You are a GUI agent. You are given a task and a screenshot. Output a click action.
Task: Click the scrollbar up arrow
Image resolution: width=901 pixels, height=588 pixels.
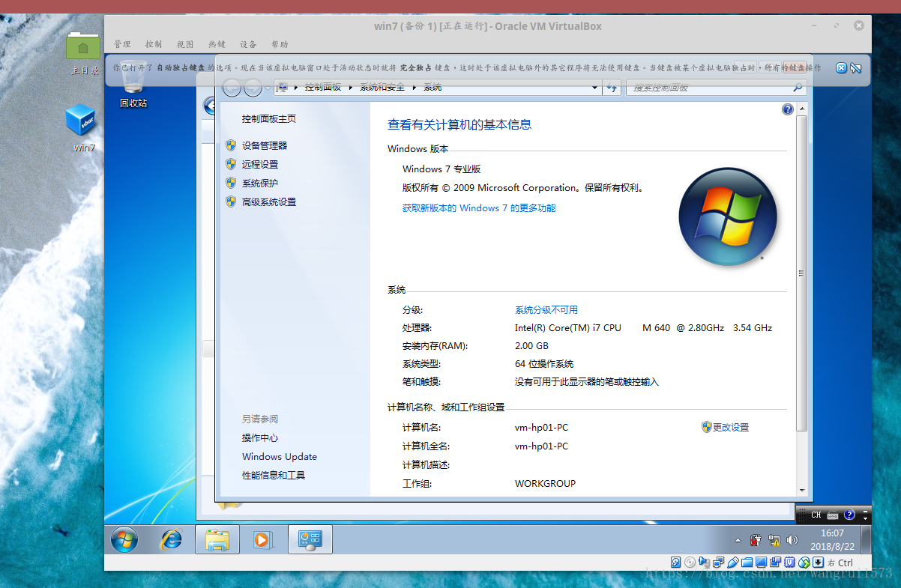point(801,109)
